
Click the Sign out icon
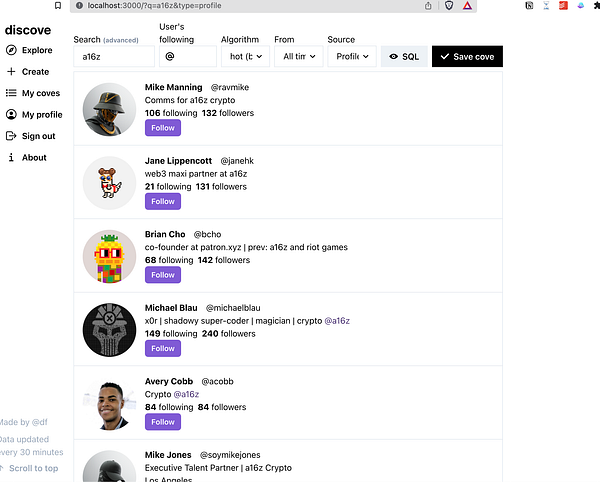pyautogui.click(x=11, y=136)
